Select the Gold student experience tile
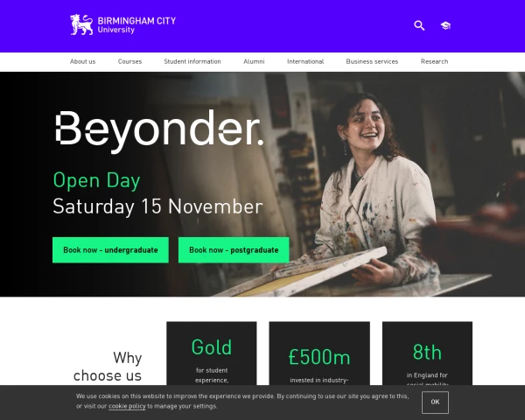Screen dimensions: 525x420 [x=212, y=353]
